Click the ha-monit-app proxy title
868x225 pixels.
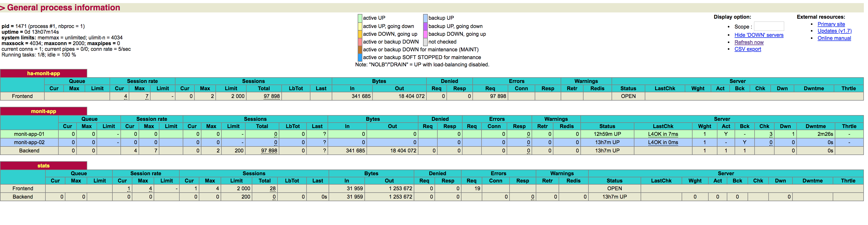(x=43, y=73)
